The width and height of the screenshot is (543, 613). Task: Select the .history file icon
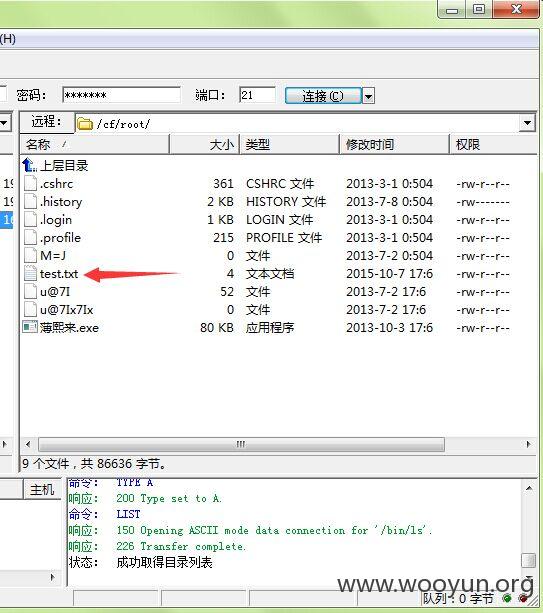(x=30, y=201)
